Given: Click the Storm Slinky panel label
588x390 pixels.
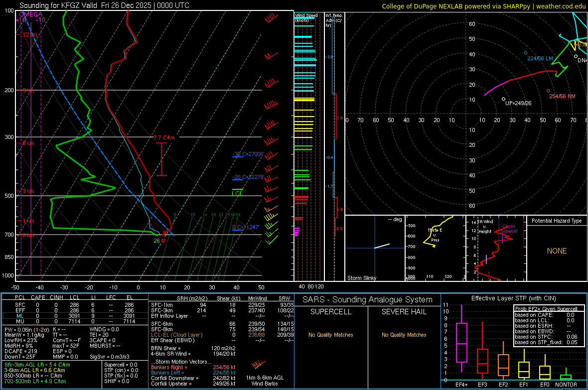Looking at the screenshot, I should [x=361, y=278].
